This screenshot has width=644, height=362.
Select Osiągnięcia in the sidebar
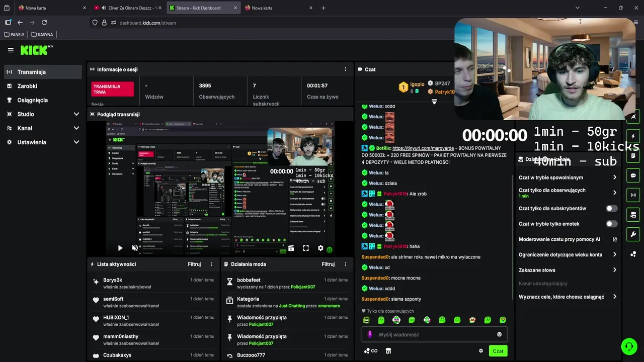point(43,100)
